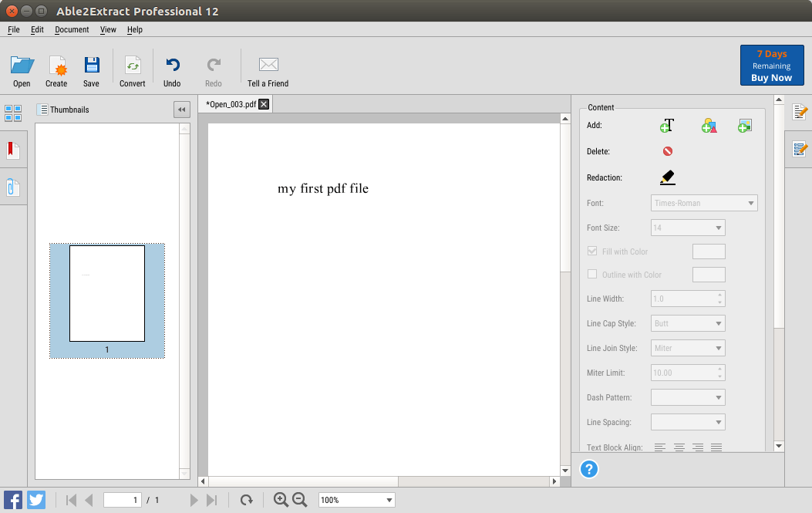The height and width of the screenshot is (513, 812).
Task: Select the Redaction marker tool
Action: click(x=668, y=177)
